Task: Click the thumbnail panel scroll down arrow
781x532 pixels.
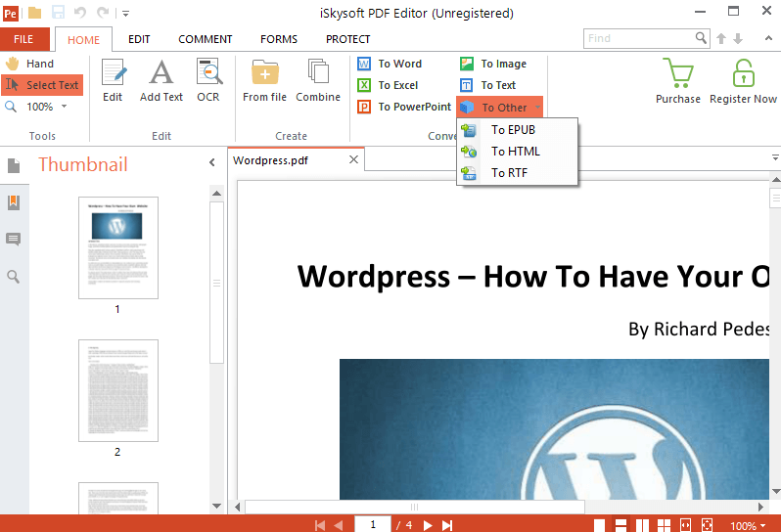Action: click(x=216, y=506)
